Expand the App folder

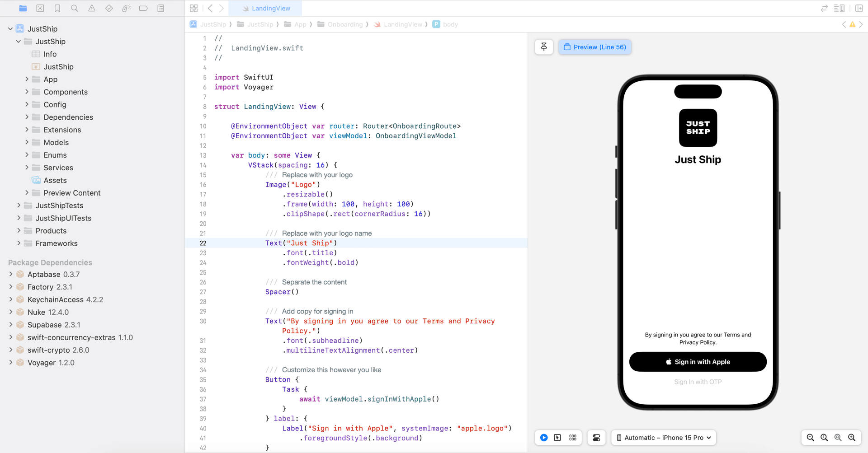pos(27,79)
